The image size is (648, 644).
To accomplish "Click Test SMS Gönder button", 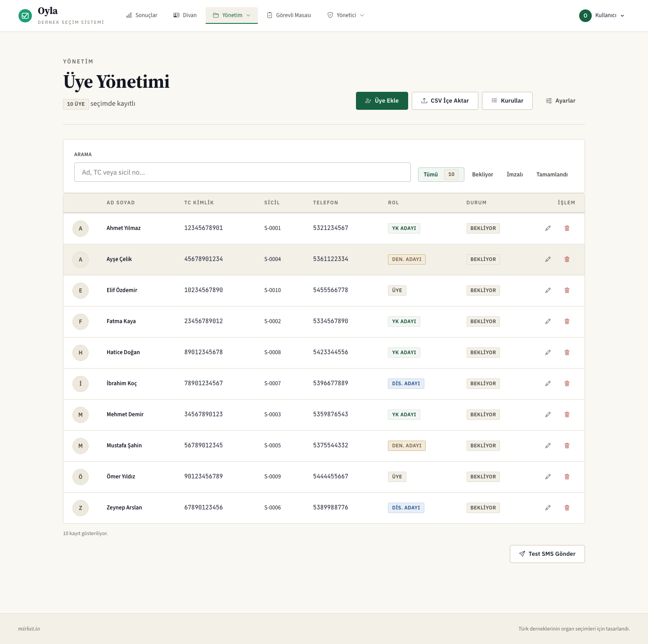I will tap(547, 554).
